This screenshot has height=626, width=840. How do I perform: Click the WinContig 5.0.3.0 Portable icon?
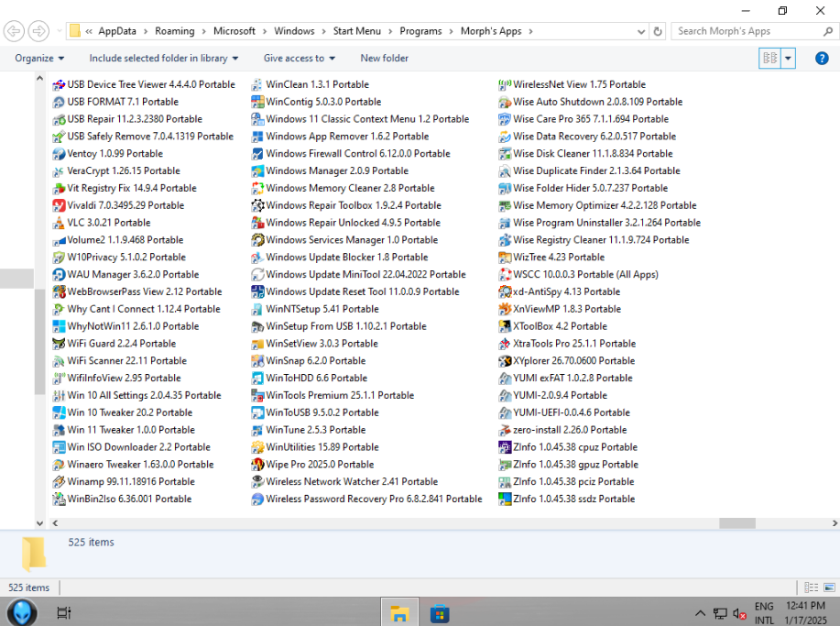point(257,102)
